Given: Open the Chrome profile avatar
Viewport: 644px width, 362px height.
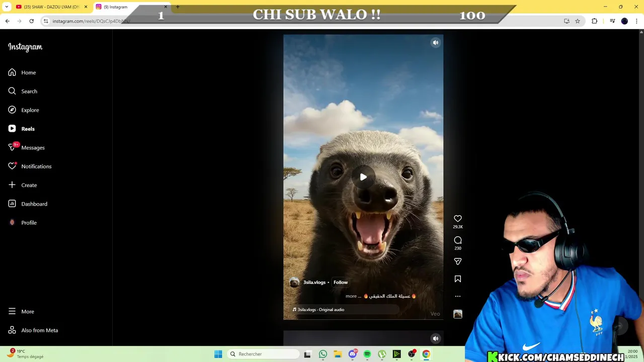Looking at the screenshot, I should pyautogui.click(x=624, y=21).
